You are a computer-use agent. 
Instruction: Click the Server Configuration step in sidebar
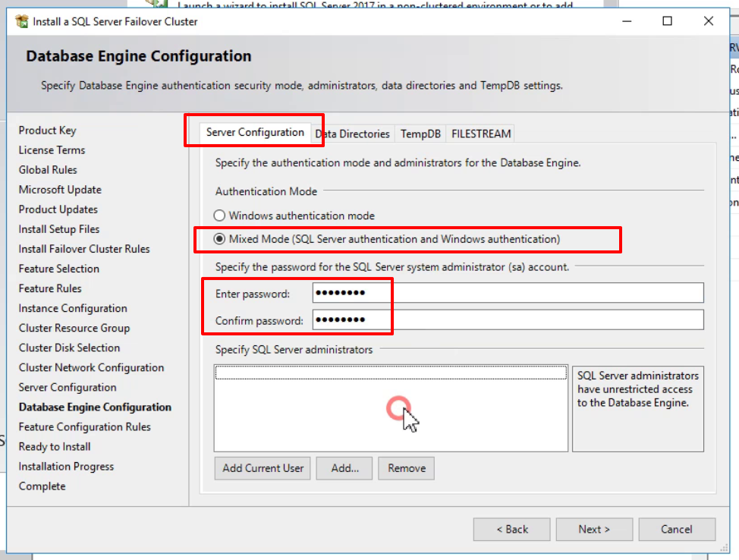pos(68,388)
